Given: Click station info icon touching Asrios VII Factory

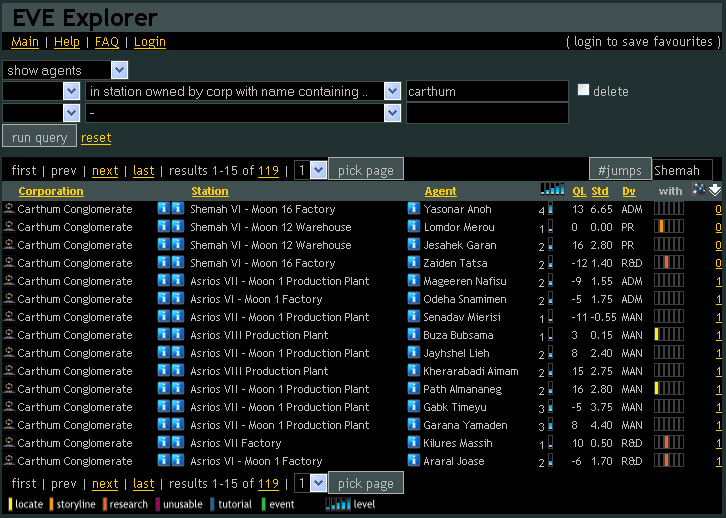Looking at the screenshot, I should point(178,443).
